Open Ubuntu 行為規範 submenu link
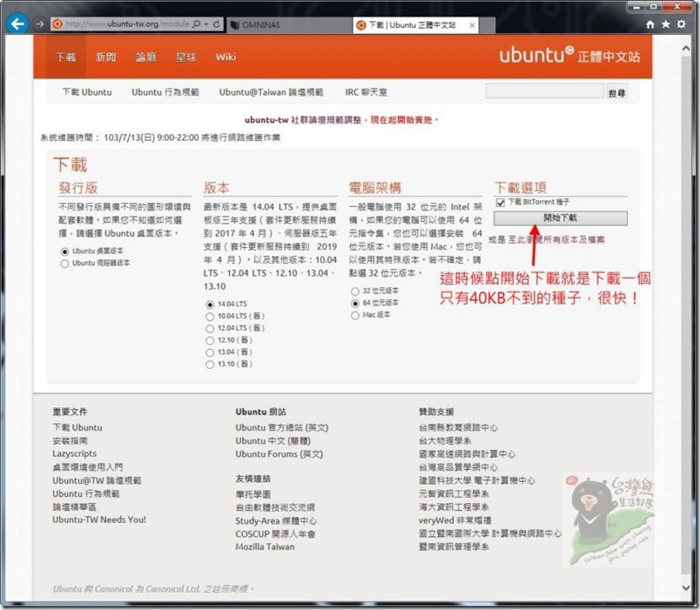 165,92
